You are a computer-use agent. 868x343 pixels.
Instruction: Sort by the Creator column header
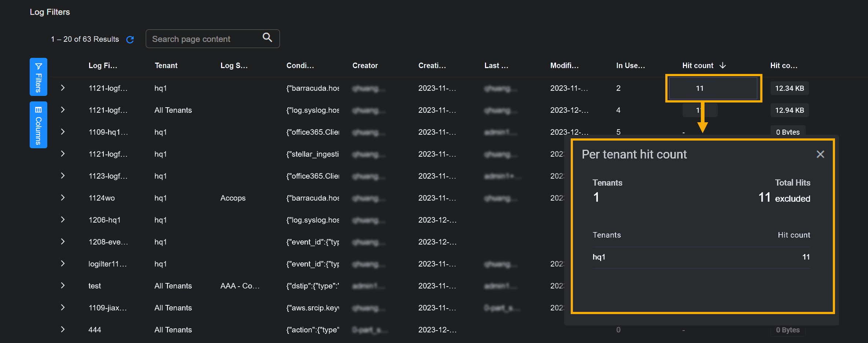click(x=365, y=66)
